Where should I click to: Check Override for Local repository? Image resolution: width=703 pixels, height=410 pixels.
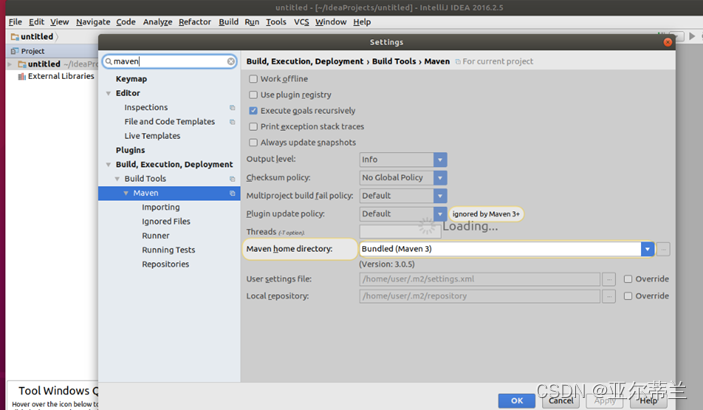click(x=628, y=296)
